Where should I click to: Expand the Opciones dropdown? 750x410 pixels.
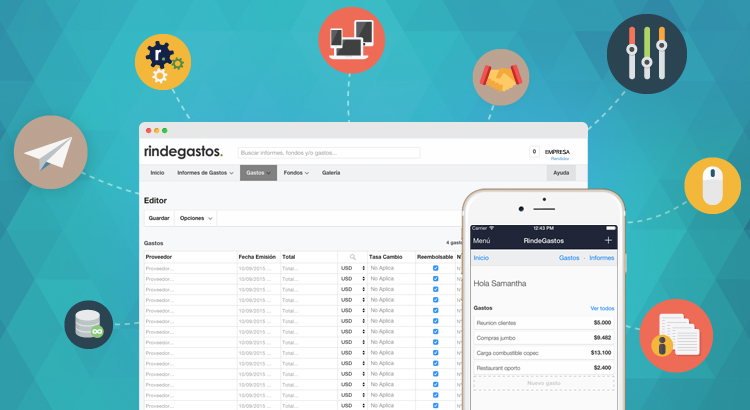pyautogui.click(x=196, y=218)
